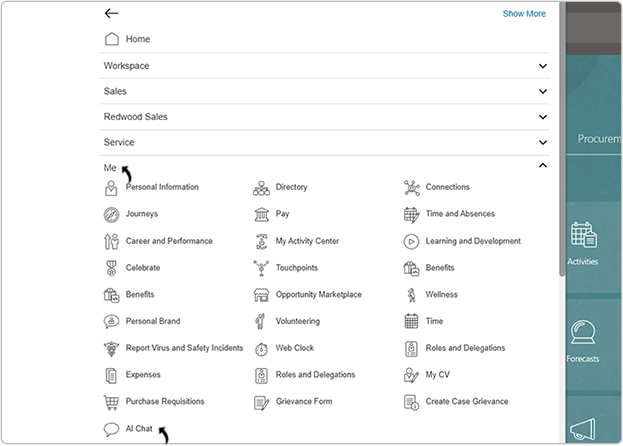Select Opportunity Marketplace menu entry
The height and width of the screenshot is (446, 623).
pyautogui.click(x=318, y=295)
